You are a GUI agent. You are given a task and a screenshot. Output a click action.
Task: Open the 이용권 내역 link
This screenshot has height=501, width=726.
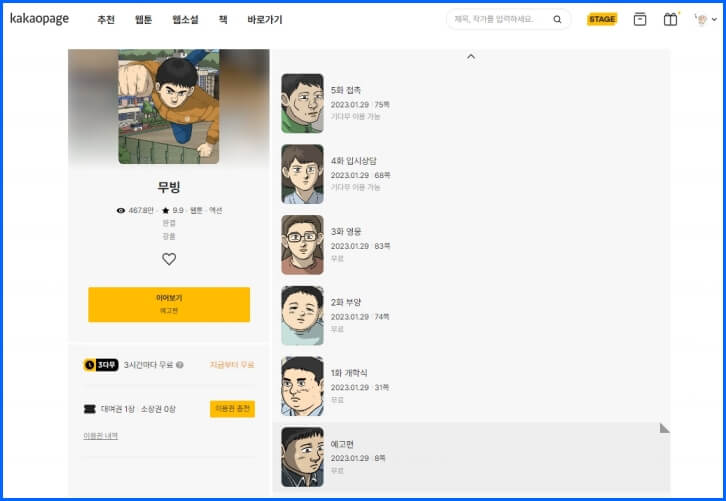(100, 436)
